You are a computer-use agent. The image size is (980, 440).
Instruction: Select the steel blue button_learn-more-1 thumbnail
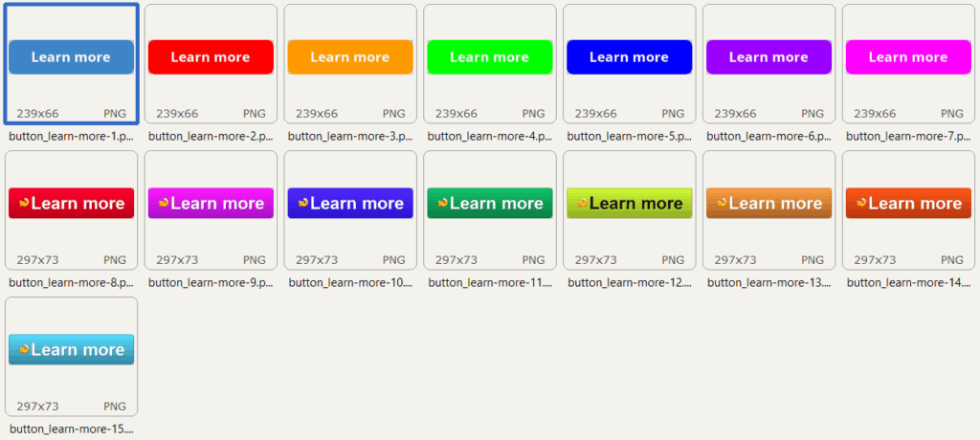pos(71,57)
